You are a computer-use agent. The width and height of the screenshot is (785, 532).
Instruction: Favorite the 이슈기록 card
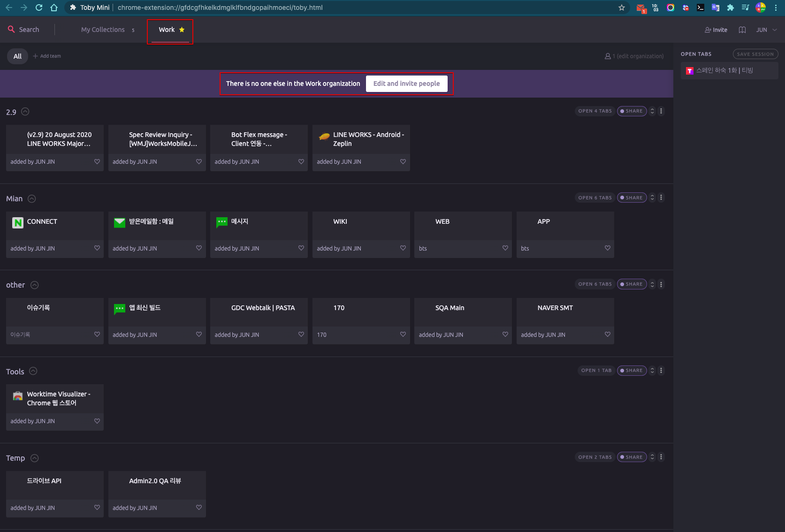[97, 334]
